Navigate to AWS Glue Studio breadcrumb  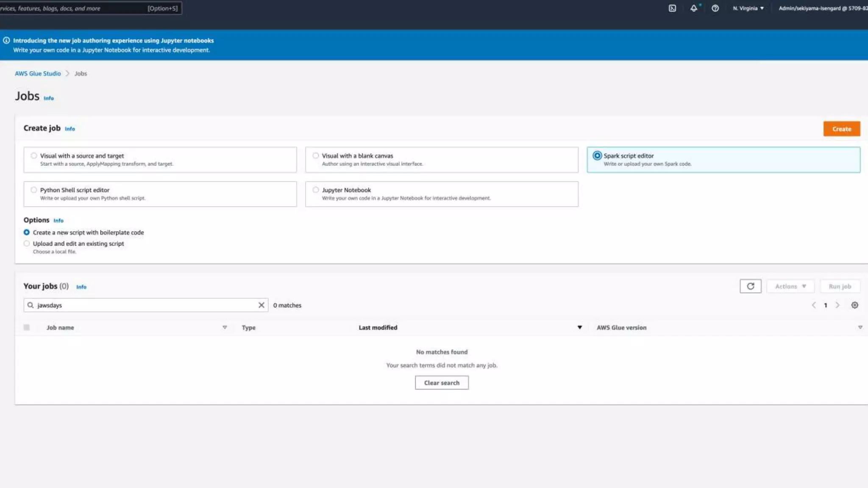click(38, 73)
